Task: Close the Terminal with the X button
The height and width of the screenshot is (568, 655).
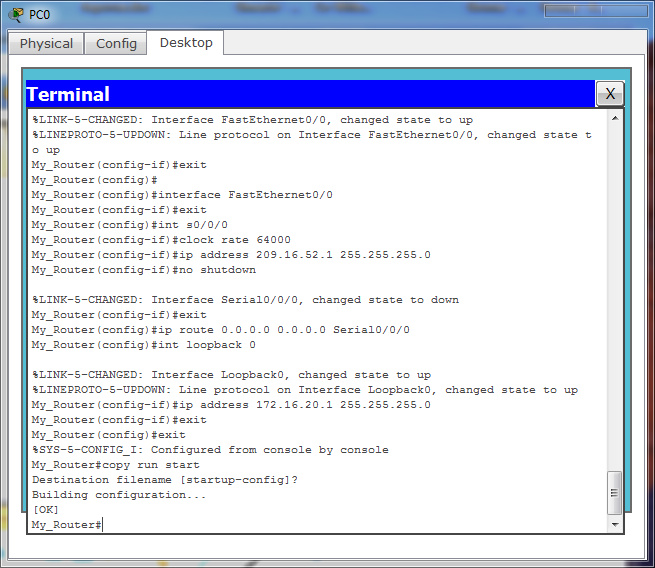Action: pos(610,94)
